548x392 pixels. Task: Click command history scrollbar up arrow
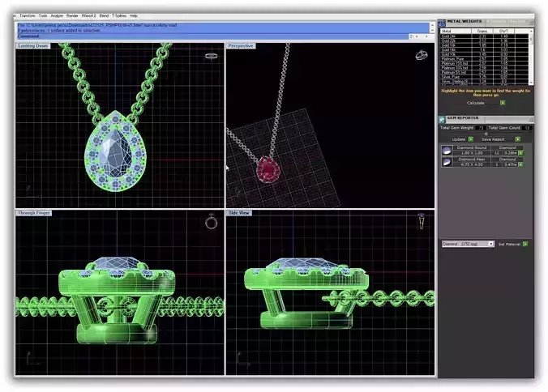[x=432, y=25]
